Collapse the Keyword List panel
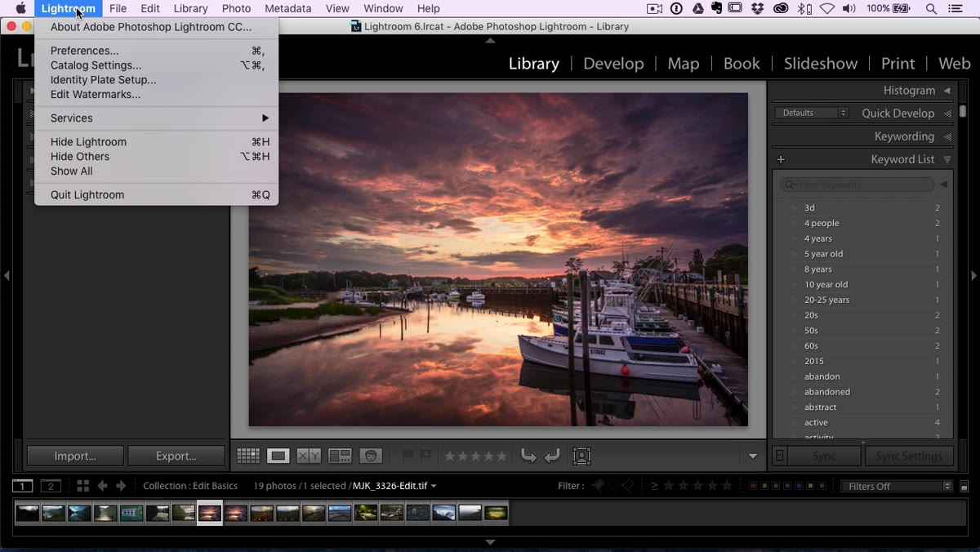This screenshot has width=980, height=552. [x=947, y=159]
